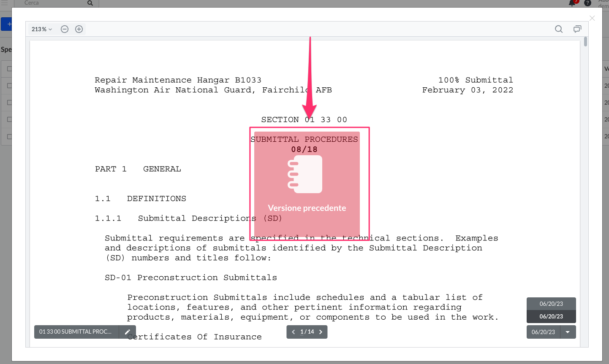
Task: Click the 1/14 page number indicator
Action: 307,332
